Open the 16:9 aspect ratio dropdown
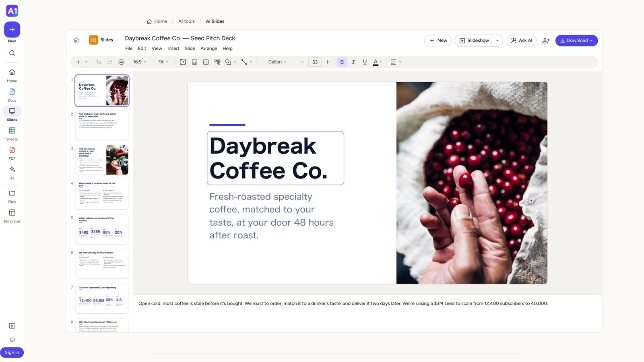 pyautogui.click(x=140, y=62)
